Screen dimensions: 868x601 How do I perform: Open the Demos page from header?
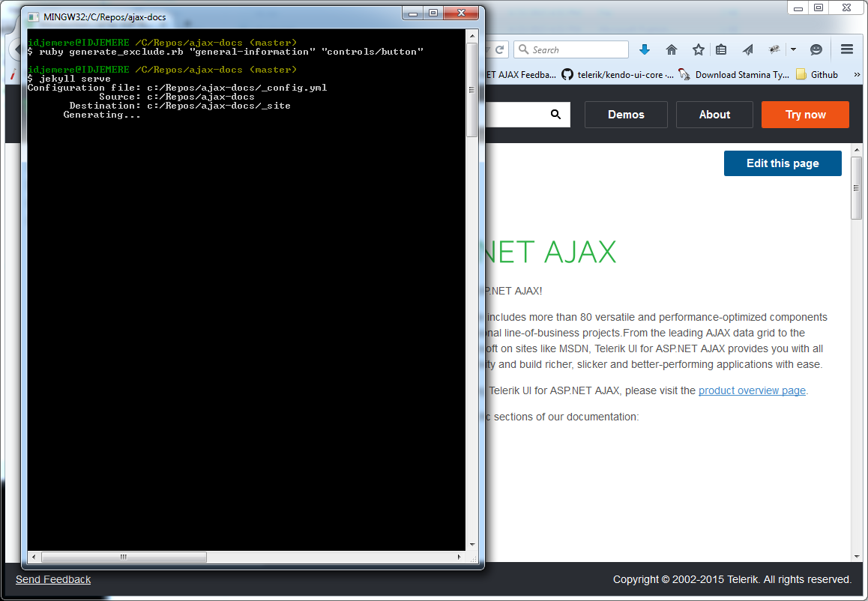pos(626,115)
